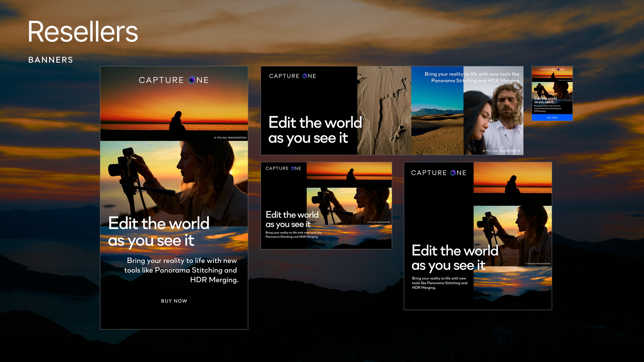Viewport: 644px width, 362px height.
Task: Click "Bring your reality to life" text over the desert photo
Action: click(x=472, y=77)
